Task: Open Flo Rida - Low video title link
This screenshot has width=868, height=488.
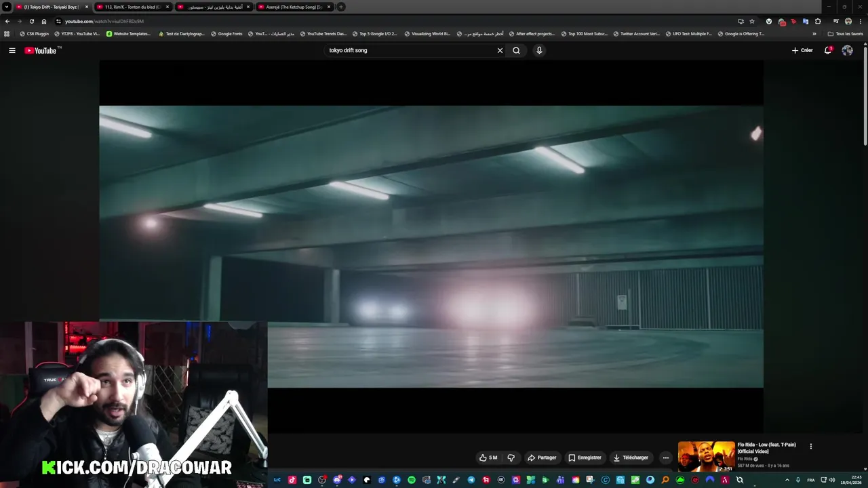Action: pyautogui.click(x=766, y=447)
